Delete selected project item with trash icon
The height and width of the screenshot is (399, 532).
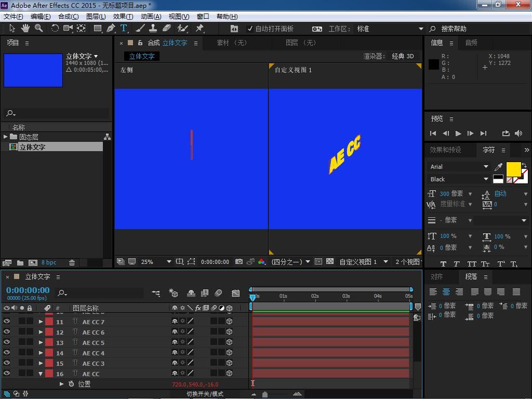tap(72, 262)
